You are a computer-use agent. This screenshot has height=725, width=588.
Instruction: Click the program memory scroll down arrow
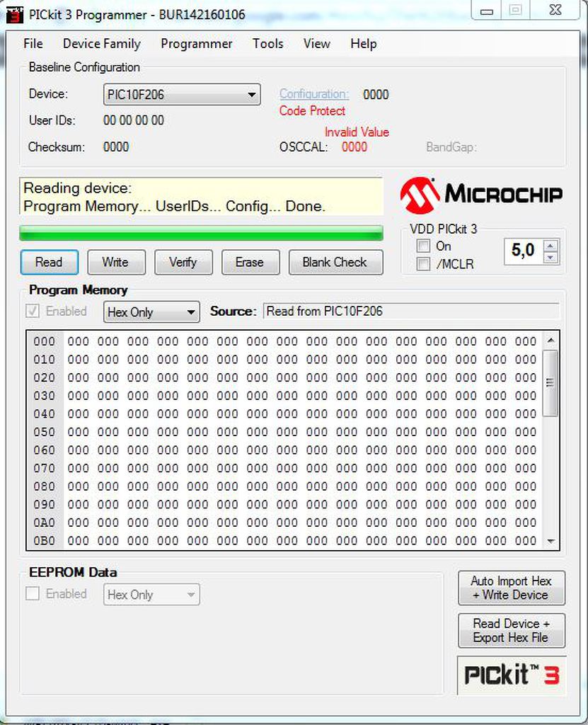click(550, 541)
